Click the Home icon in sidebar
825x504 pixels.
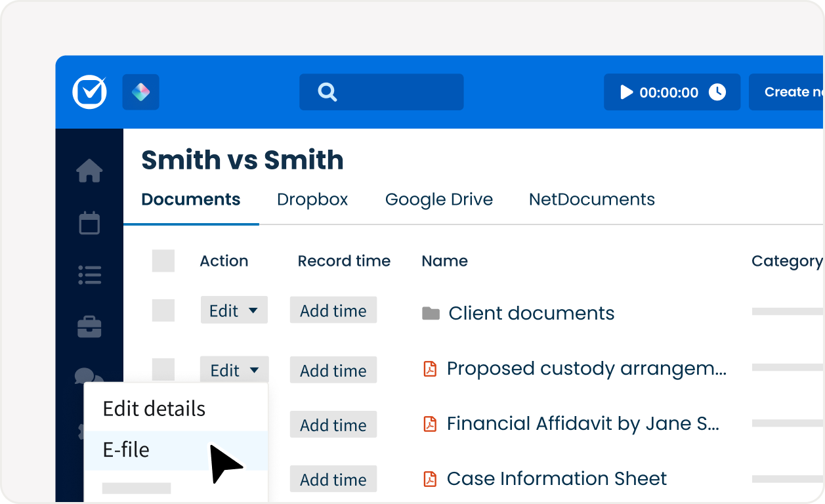[x=89, y=171]
